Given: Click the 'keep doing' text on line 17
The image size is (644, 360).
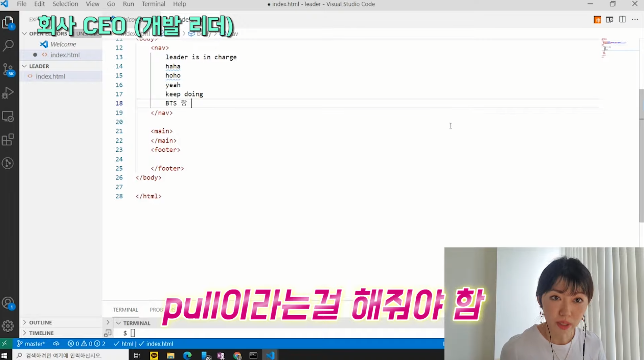Looking at the screenshot, I should click(x=184, y=94).
